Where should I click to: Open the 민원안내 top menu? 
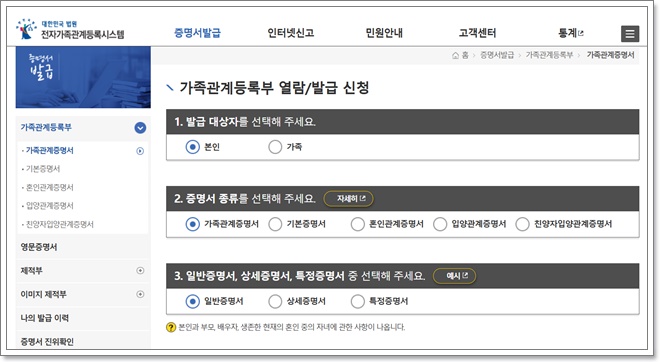[x=384, y=33]
